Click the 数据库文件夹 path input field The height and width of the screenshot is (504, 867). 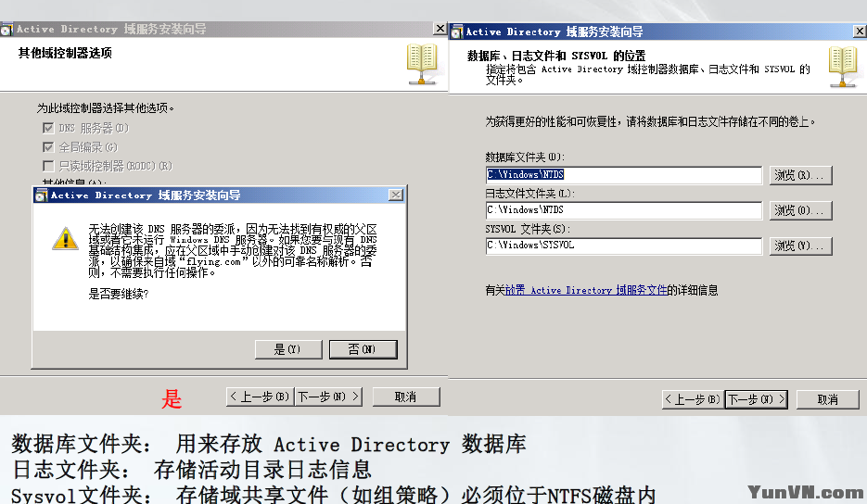pyautogui.click(x=624, y=174)
